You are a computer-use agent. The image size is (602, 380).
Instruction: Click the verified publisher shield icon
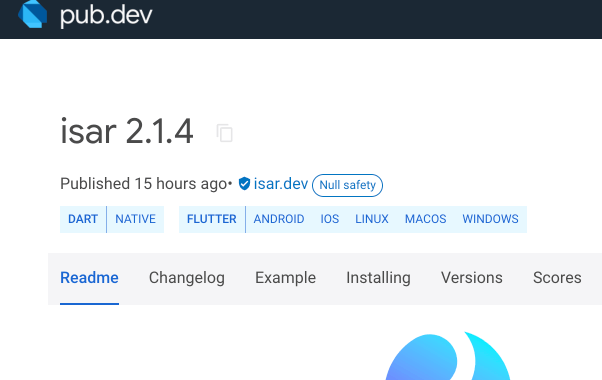(x=244, y=183)
